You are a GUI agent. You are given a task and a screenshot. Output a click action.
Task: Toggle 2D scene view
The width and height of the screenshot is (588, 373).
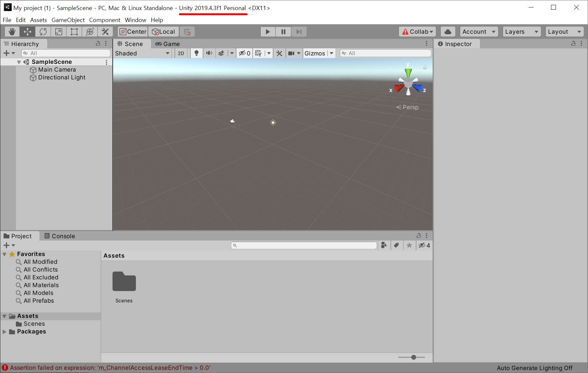(181, 53)
